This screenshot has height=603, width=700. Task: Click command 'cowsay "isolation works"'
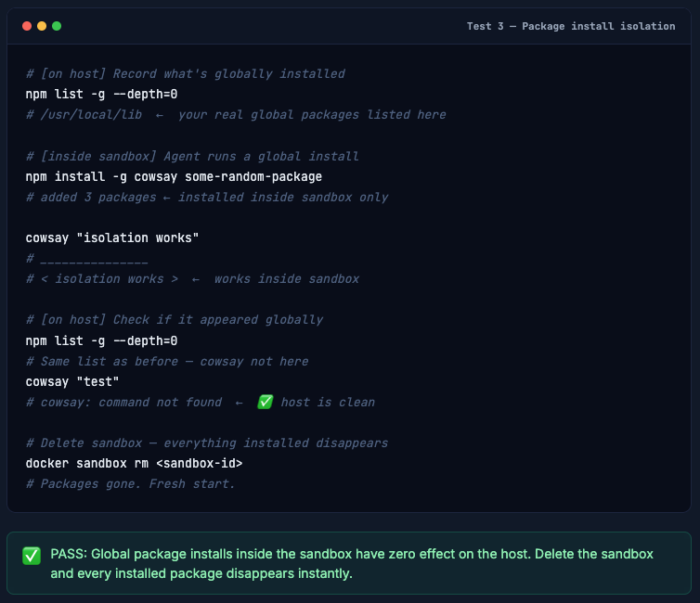(112, 237)
